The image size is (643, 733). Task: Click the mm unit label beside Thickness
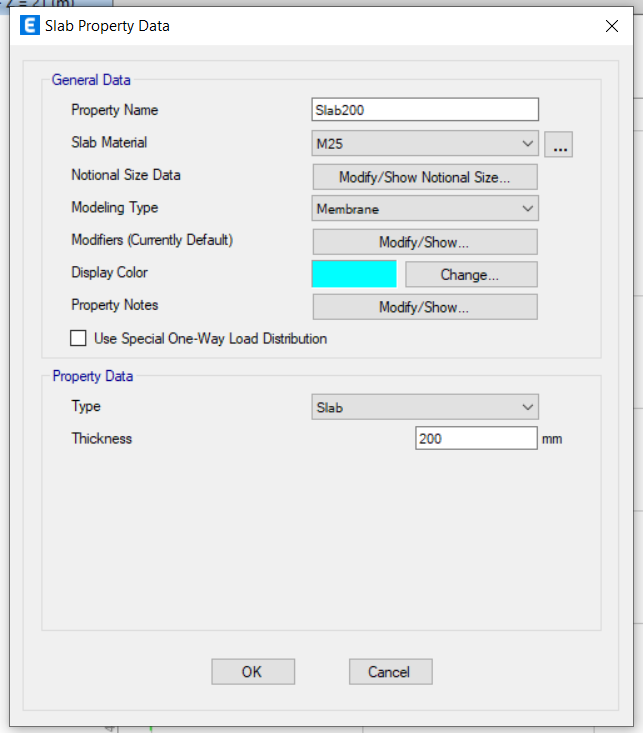pyautogui.click(x=552, y=439)
